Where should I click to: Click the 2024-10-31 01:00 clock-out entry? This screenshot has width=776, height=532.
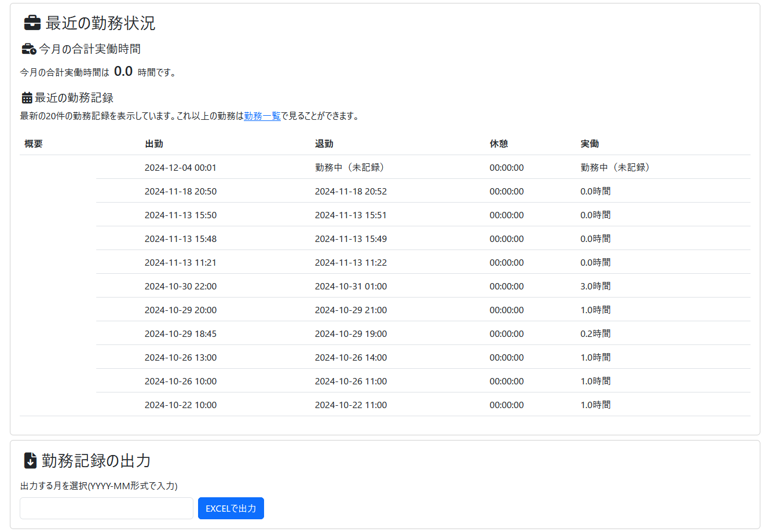[x=350, y=287]
